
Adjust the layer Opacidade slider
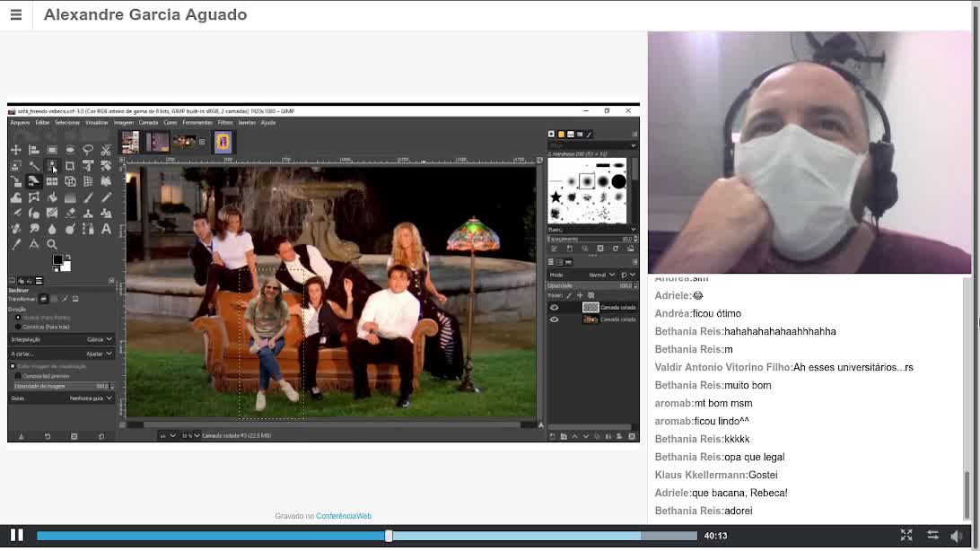click(x=592, y=285)
